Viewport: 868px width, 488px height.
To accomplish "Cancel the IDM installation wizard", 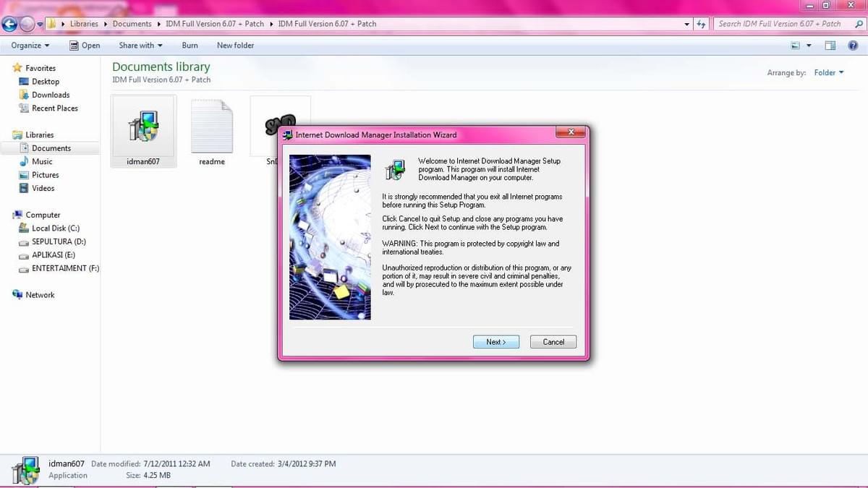I will point(553,342).
